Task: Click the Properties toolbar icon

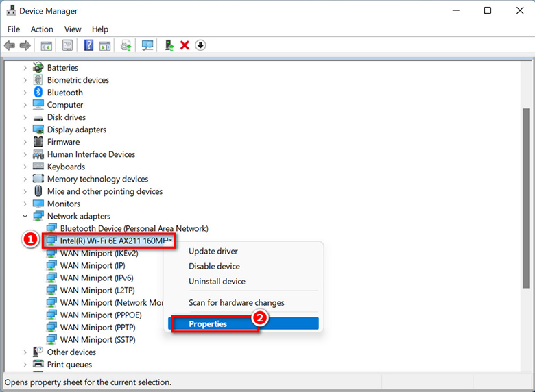Action: coord(67,45)
